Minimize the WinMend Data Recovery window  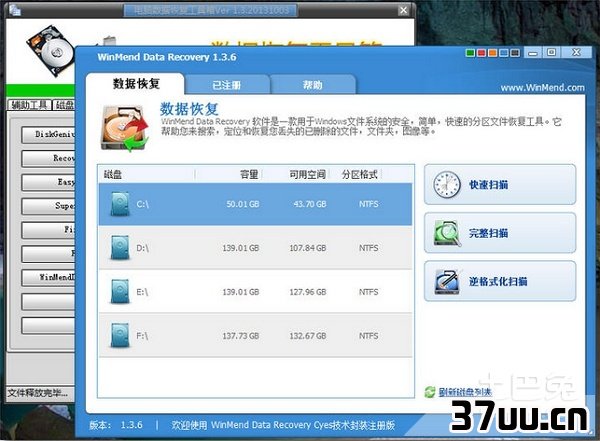[x=533, y=53]
